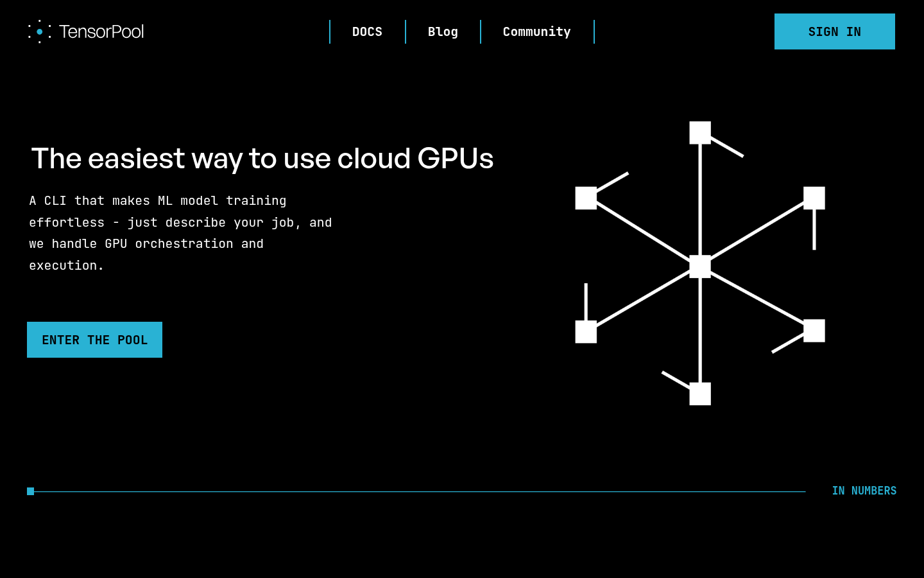
Task: Click the SIGN IN button
Action: [x=834, y=31]
